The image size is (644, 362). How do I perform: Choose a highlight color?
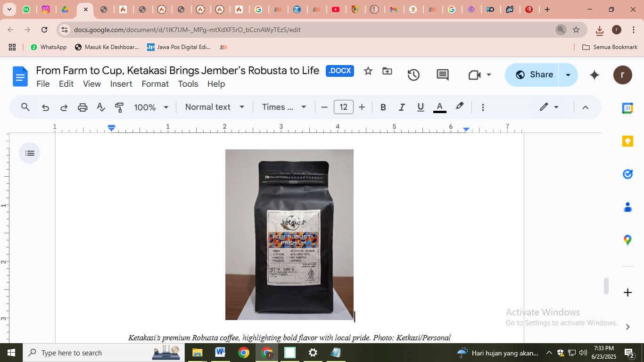[x=460, y=107]
